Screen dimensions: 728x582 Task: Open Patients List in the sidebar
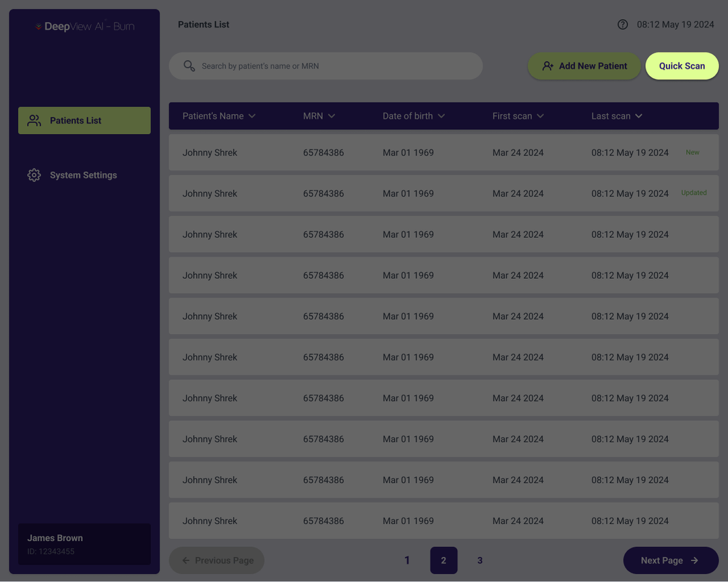tap(84, 121)
